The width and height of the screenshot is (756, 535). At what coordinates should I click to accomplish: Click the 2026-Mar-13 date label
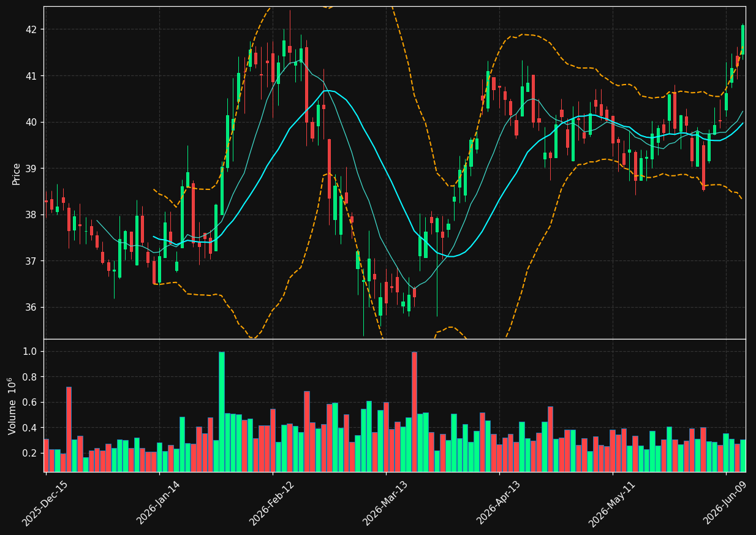[386, 504]
